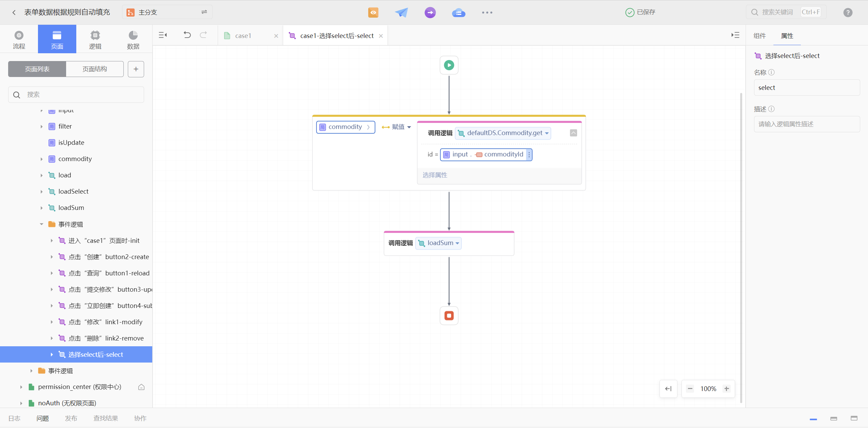Expand the permission_center page node
Image resolution: width=868 pixels, height=428 pixels.
click(x=21, y=387)
